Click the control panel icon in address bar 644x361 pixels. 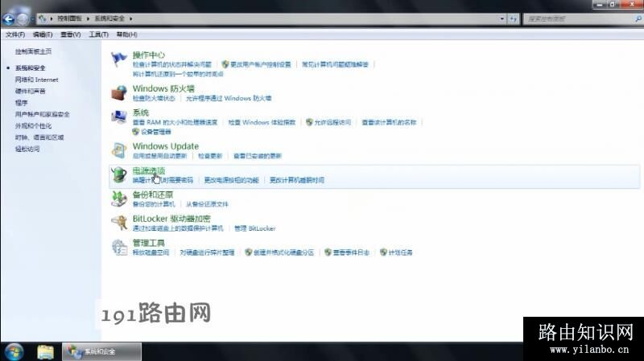point(43,18)
